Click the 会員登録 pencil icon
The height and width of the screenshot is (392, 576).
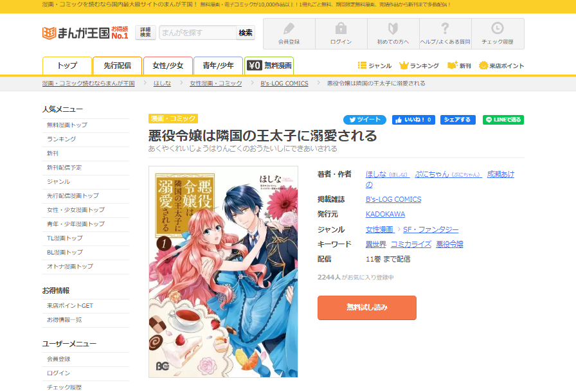289,29
